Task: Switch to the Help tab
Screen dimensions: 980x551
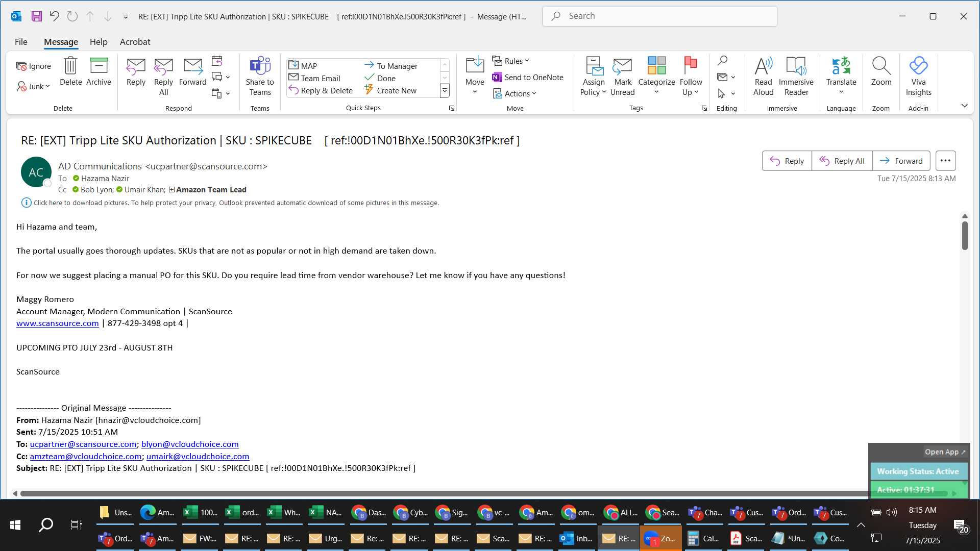Action: (99, 42)
